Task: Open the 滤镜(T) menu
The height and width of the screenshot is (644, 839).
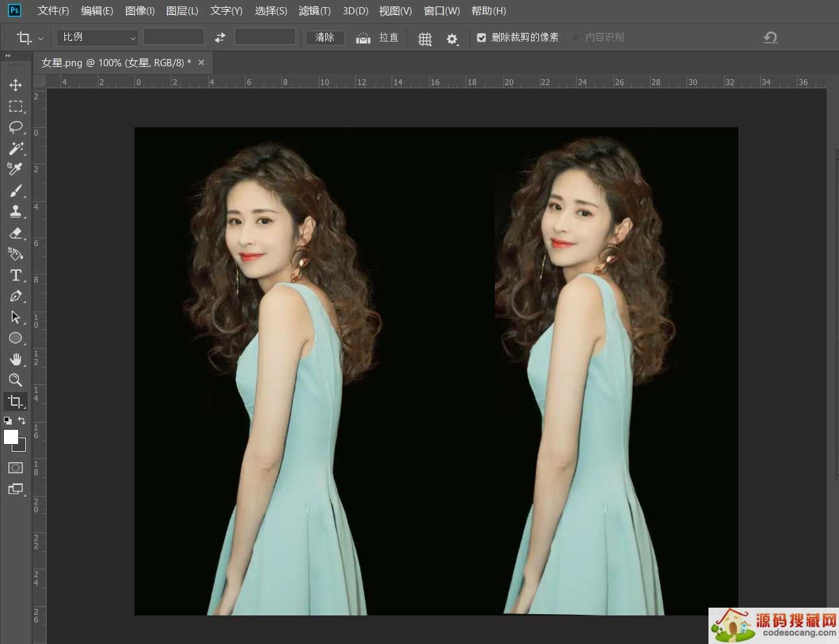Action: click(x=314, y=11)
